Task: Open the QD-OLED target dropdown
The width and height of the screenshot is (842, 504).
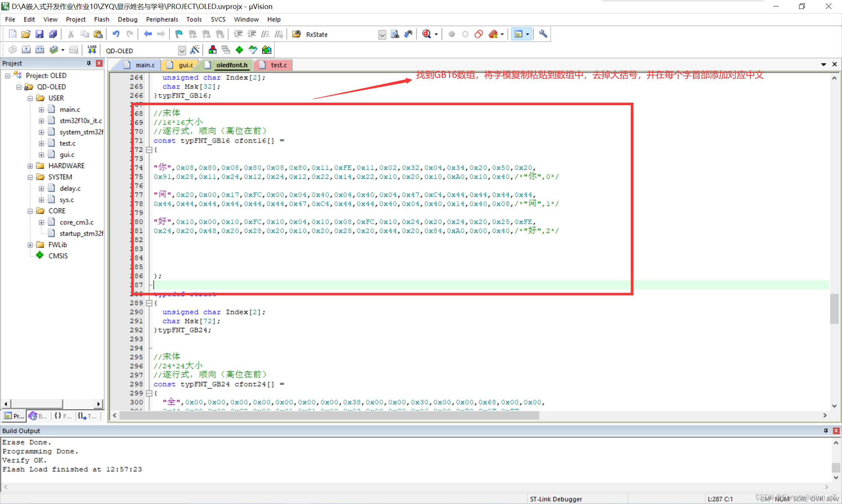Action: (182, 51)
